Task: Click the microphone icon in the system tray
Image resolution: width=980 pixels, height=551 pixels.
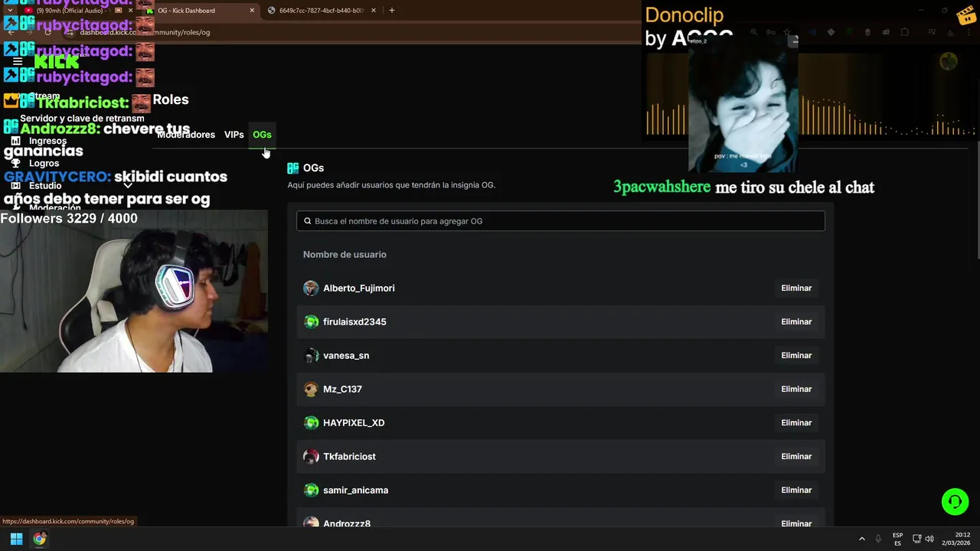Action: [x=878, y=539]
